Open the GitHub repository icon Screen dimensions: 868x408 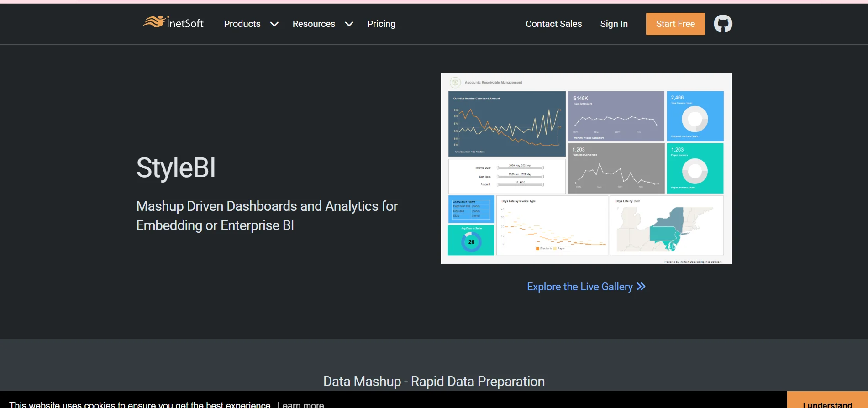coord(723,24)
